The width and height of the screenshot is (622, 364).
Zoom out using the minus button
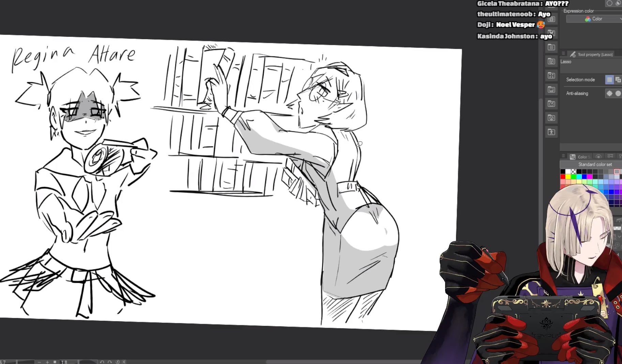tap(40, 362)
